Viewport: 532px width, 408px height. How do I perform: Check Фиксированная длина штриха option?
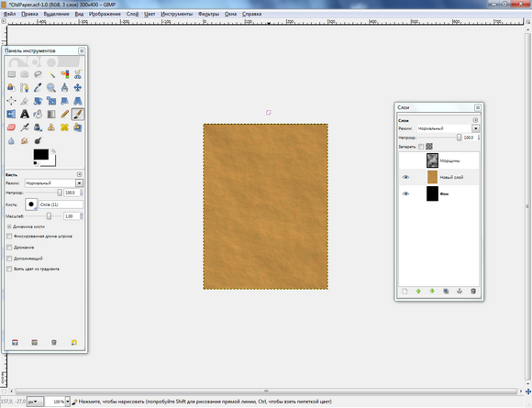coord(9,236)
